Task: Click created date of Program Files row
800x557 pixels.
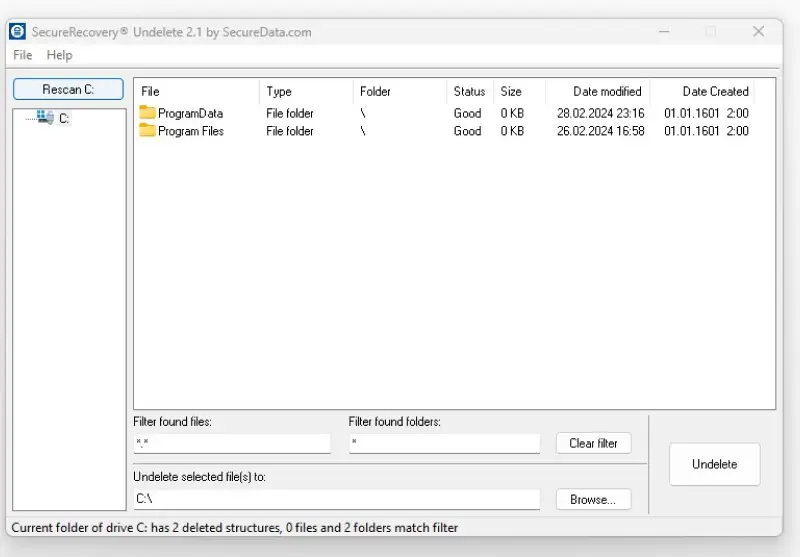Action: [706, 131]
